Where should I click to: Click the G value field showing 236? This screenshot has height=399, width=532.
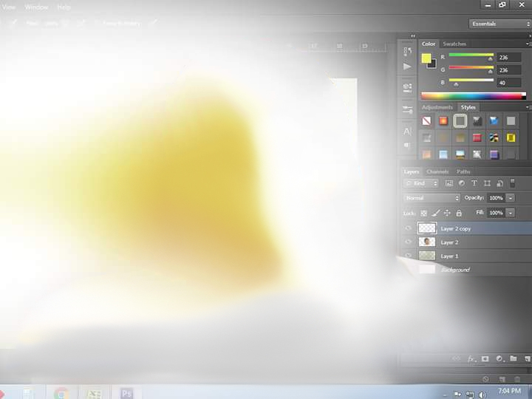click(x=508, y=70)
